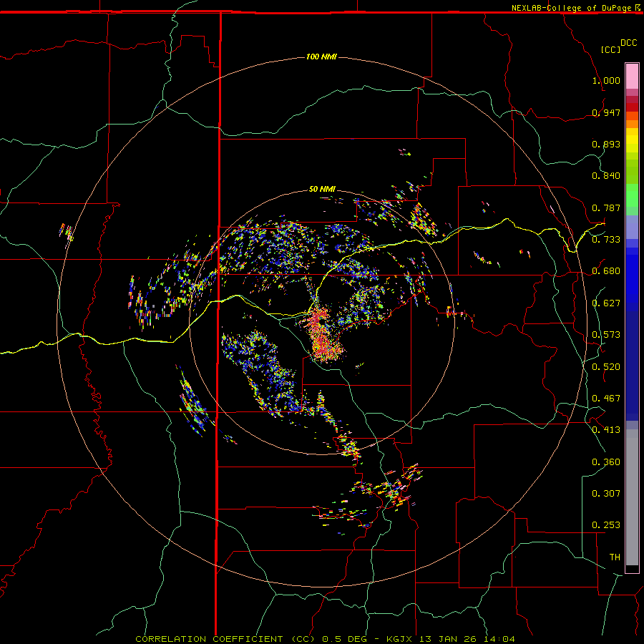Click the [CC] units label
The height and width of the screenshot is (644, 644).
610,49
